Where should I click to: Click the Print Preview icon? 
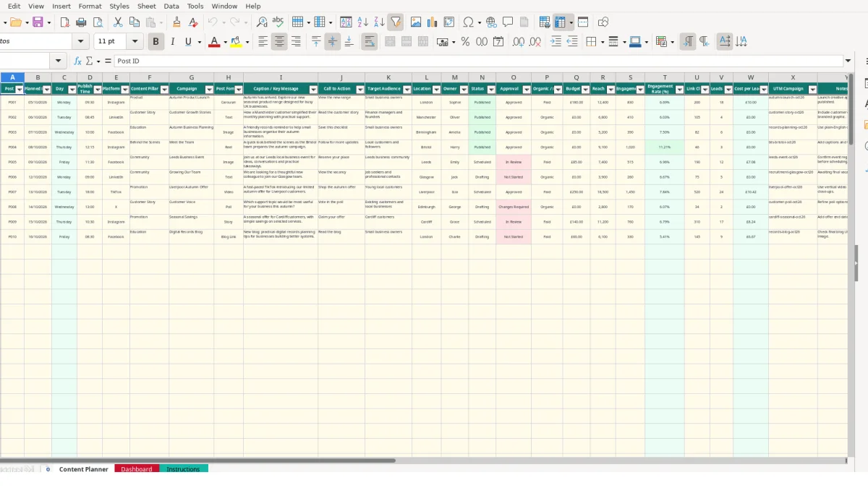click(x=98, y=22)
